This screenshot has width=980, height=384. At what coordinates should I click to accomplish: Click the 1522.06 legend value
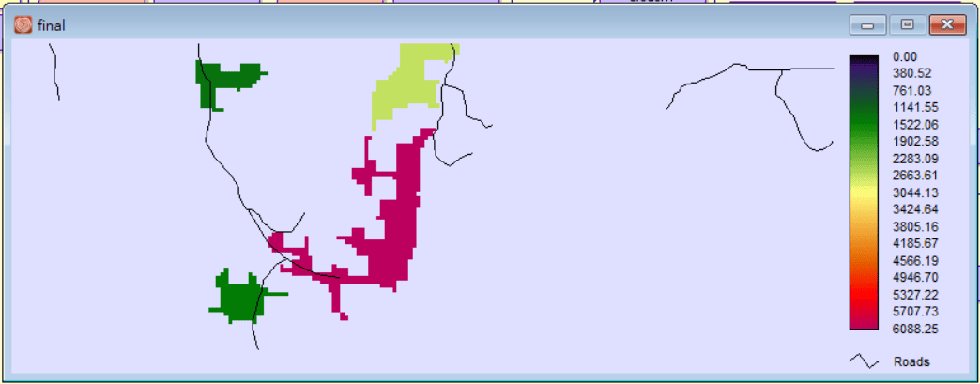tap(915, 125)
